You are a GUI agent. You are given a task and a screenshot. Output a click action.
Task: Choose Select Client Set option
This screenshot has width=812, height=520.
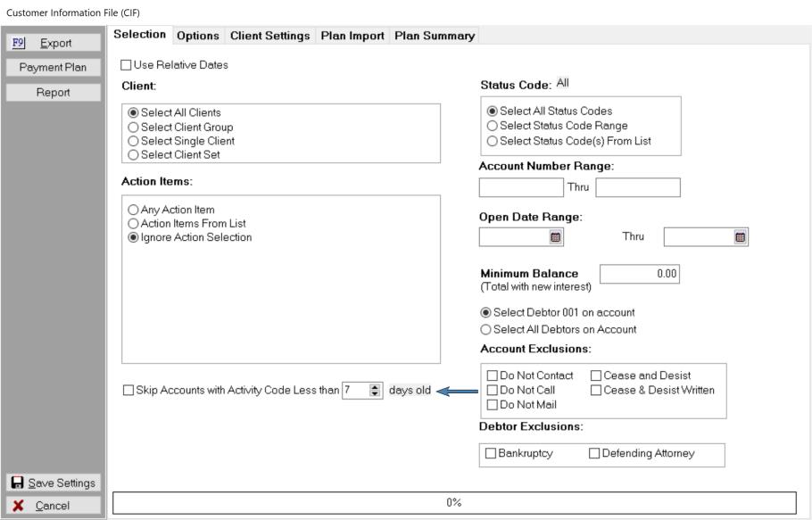tap(133, 154)
